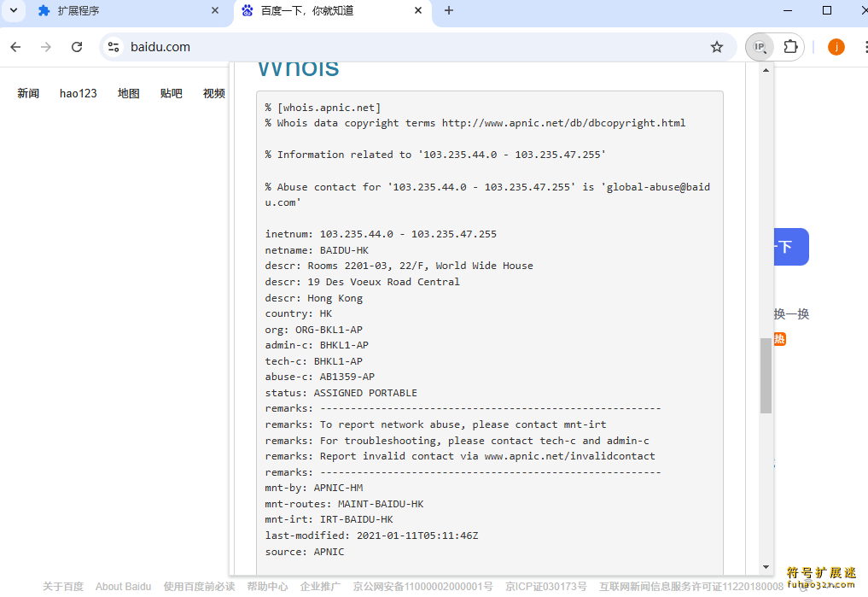Screen dimensions: 868x597
Task: Open hao123 link
Action: (x=78, y=93)
